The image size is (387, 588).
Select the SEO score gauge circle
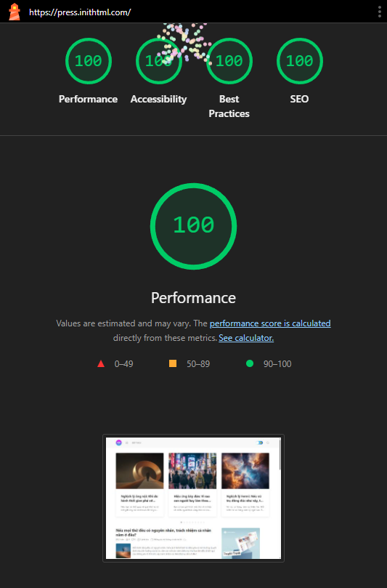pyautogui.click(x=300, y=61)
